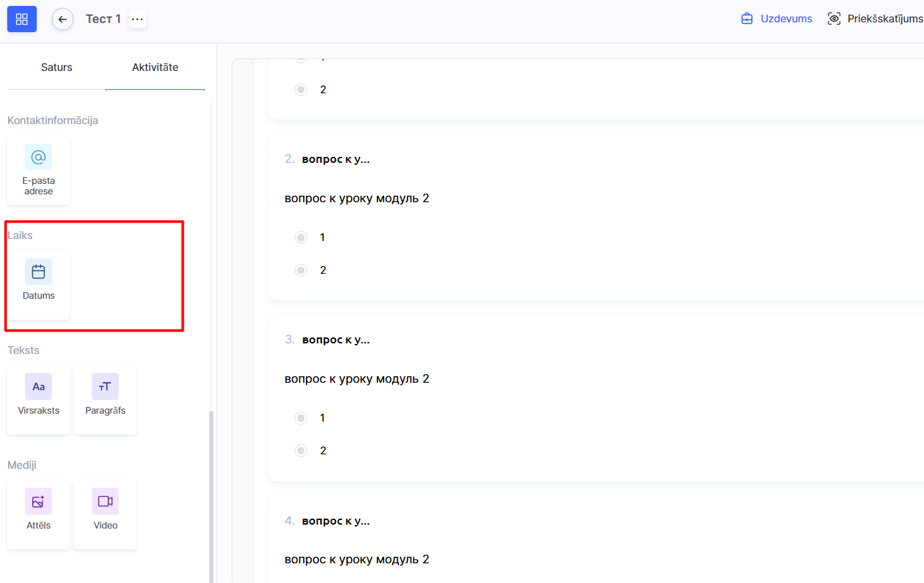This screenshot has width=924, height=583.
Task: Click the Priekšskatījums preview button
Action: (x=875, y=18)
